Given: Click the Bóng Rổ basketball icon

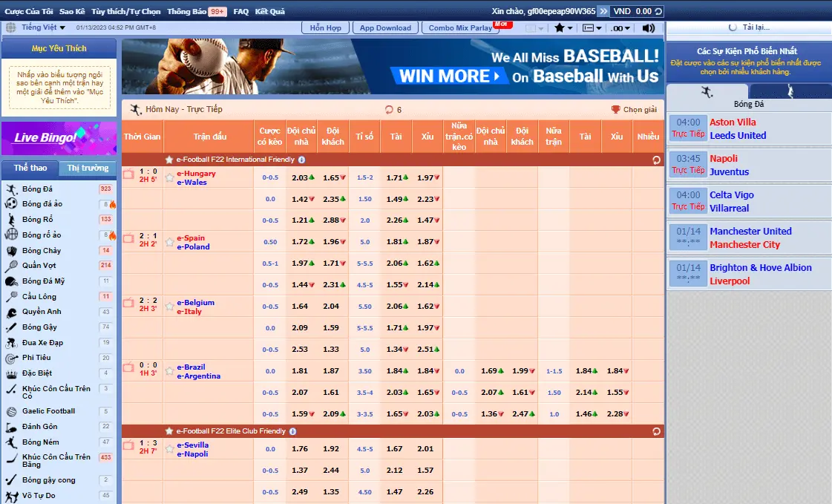Looking at the screenshot, I should (11, 219).
